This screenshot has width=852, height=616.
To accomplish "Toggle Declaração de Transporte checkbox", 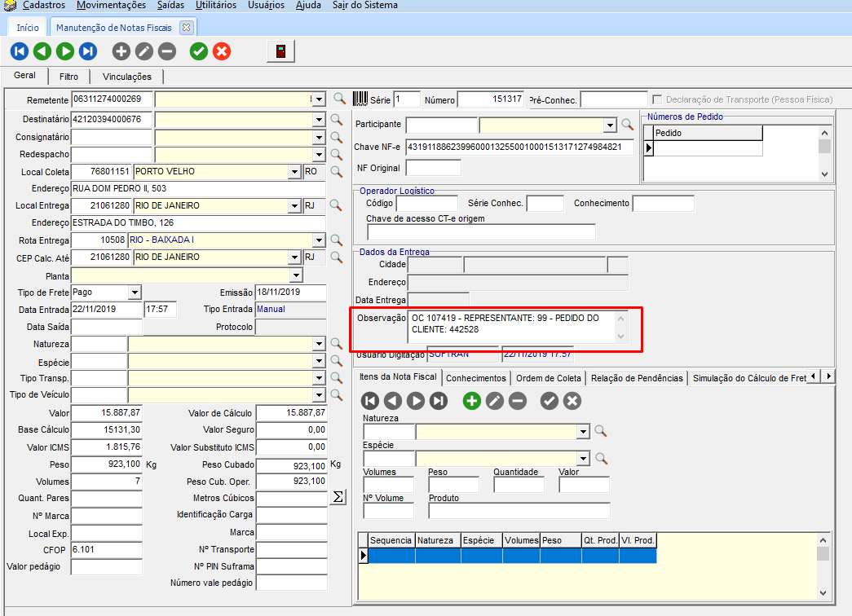I will (x=657, y=99).
